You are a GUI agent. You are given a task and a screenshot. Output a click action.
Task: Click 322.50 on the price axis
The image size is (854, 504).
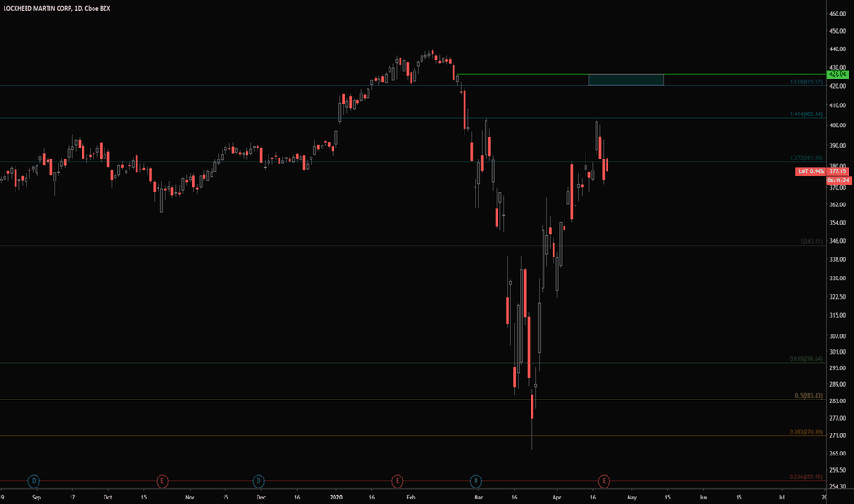pyautogui.click(x=838, y=297)
